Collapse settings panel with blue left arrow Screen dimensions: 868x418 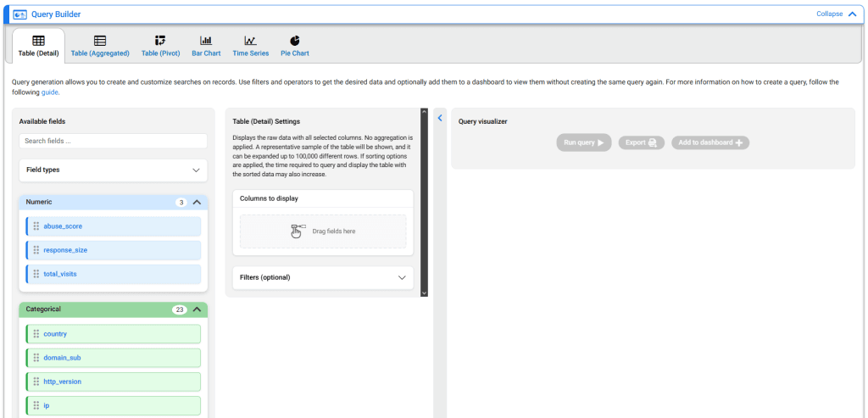coord(440,118)
